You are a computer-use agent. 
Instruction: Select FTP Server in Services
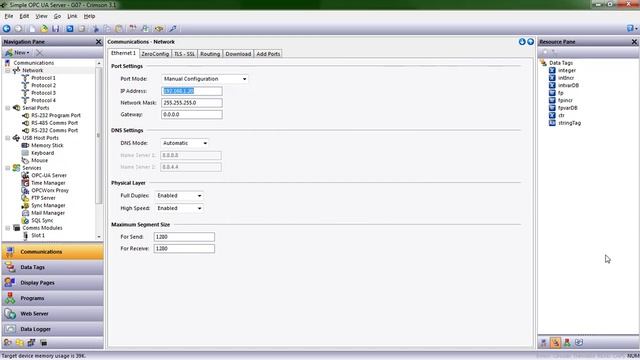[43, 198]
